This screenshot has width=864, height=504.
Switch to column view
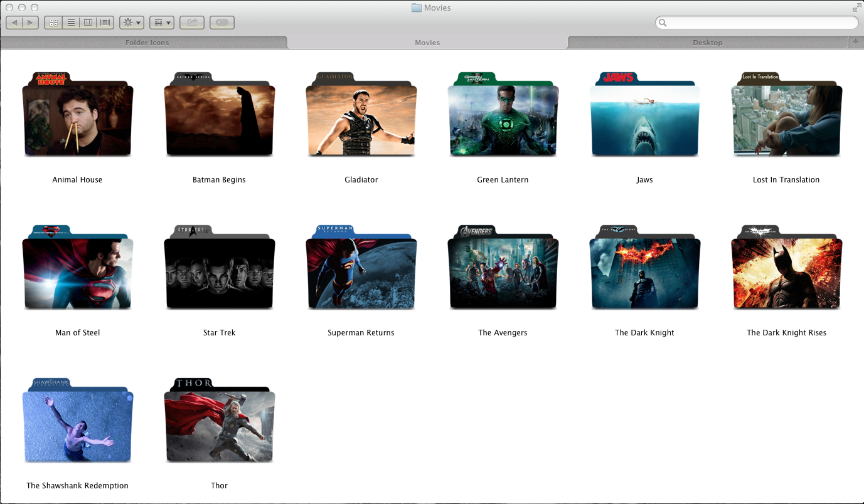click(x=88, y=23)
